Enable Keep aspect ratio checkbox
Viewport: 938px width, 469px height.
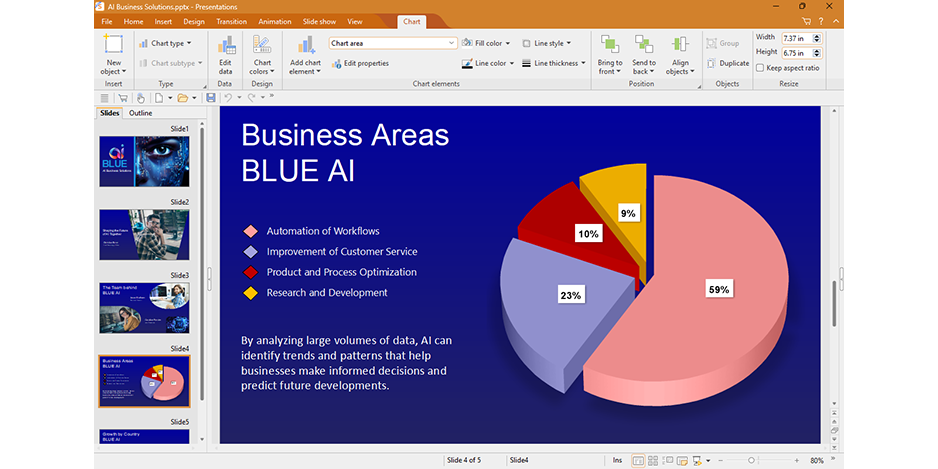pyautogui.click(x=760, y=68)
